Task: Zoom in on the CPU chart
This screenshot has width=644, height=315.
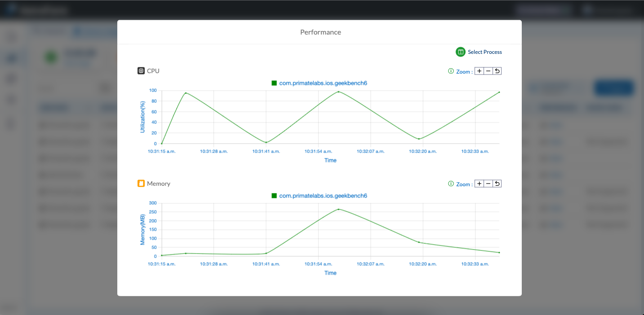Action: pyautogui.click(x=479, y=71)
